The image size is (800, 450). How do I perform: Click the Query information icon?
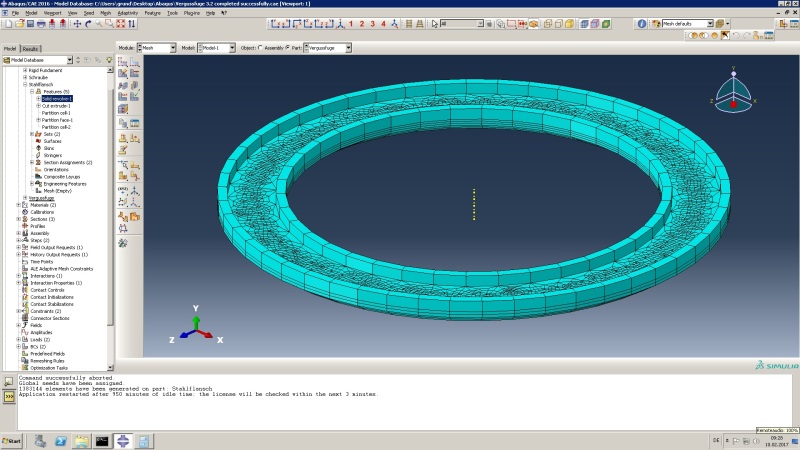pyautogui.click(x=642, y=24)
